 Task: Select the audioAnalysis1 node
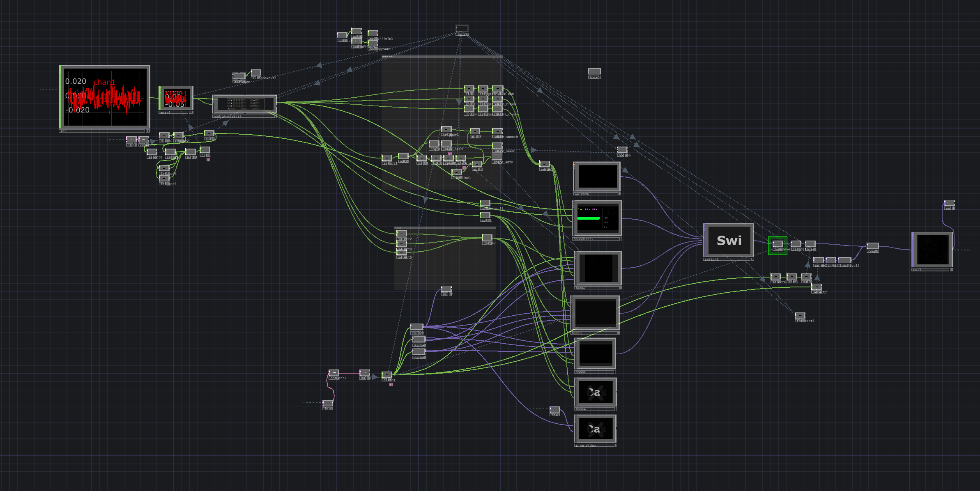[x=244, y=104]
